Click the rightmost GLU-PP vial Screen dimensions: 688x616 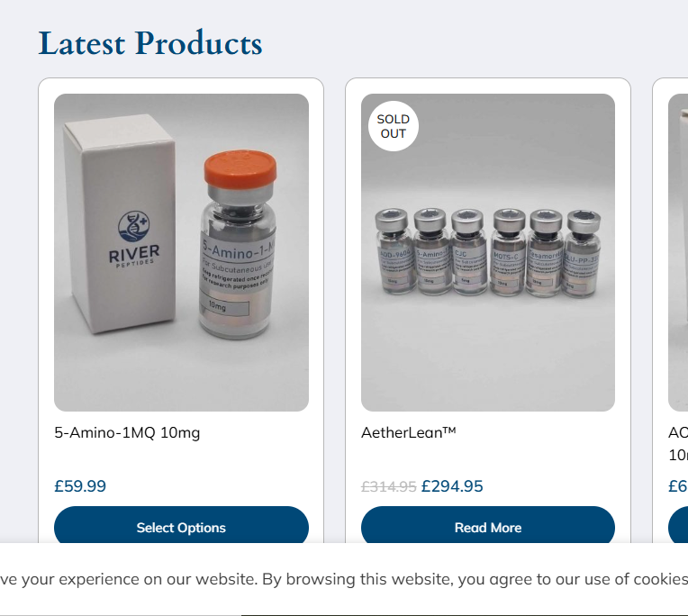pos(583,253)
